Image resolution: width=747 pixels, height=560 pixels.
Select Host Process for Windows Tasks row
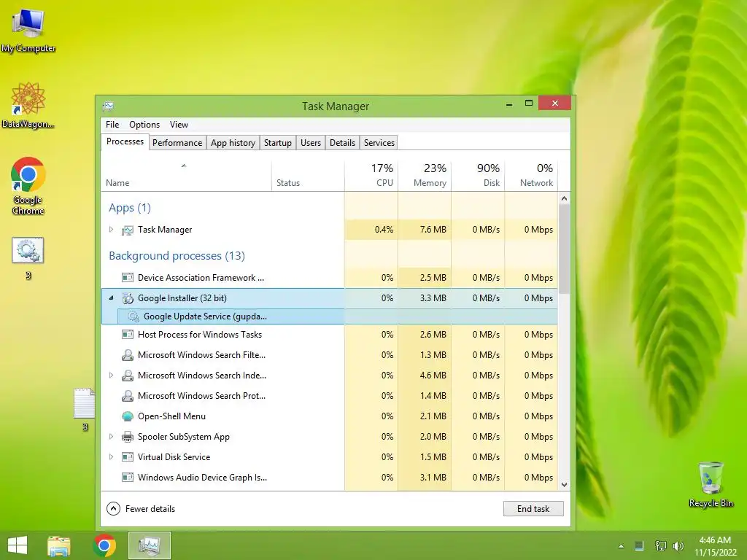329,335
